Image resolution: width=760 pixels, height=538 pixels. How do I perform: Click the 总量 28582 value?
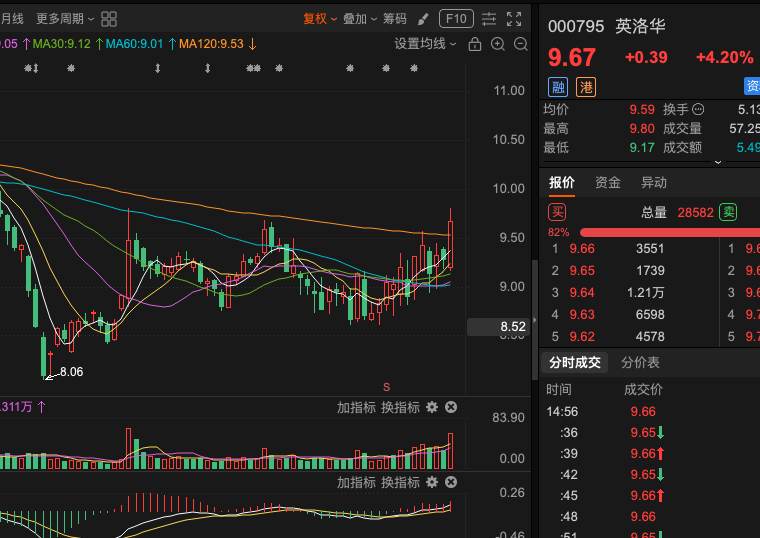click(696, 212)
